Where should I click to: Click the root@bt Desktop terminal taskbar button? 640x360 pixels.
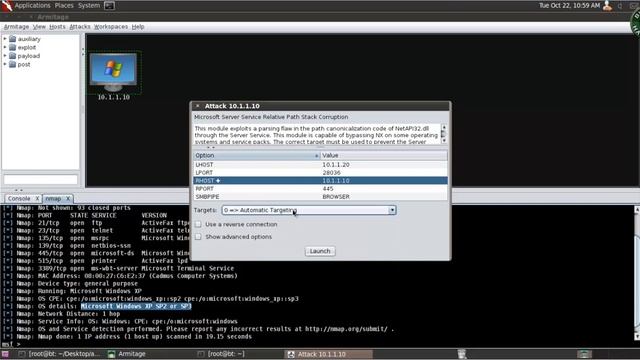pos(64,354)
